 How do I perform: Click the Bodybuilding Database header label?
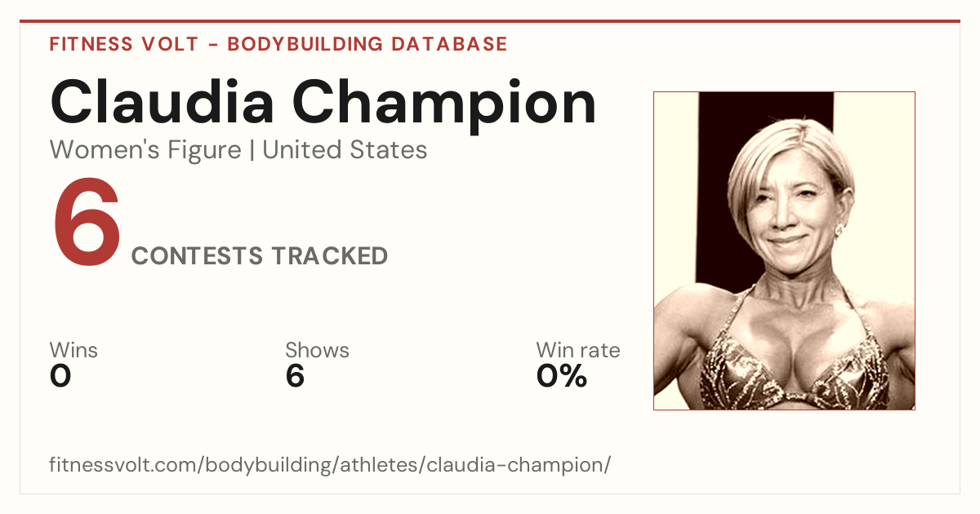click(x=367, y=44)
